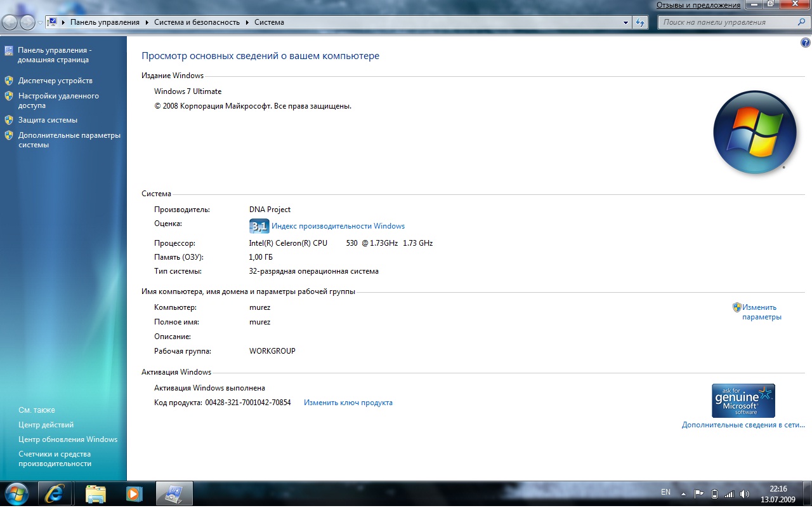812x508 pixels.
Task: Expand the arrow after Панель управления breadcrumb
Action: [147, 22]
